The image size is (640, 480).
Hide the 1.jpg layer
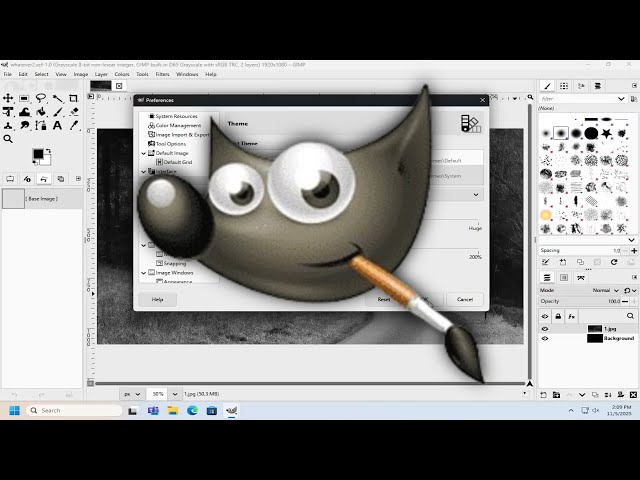coord(545,329)
